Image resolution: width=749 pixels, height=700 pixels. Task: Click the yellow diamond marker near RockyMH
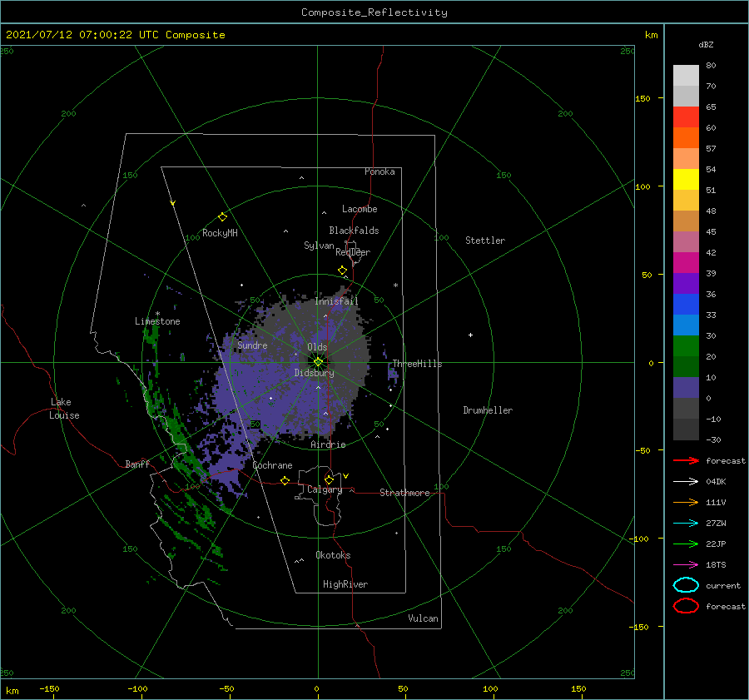click(222, 217)
